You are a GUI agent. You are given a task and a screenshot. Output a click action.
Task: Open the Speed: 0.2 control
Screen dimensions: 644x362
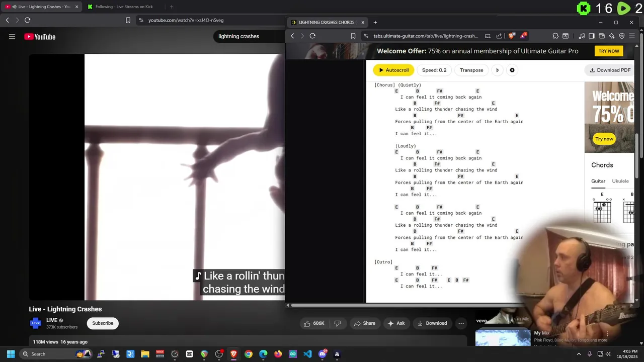point(434,70)
